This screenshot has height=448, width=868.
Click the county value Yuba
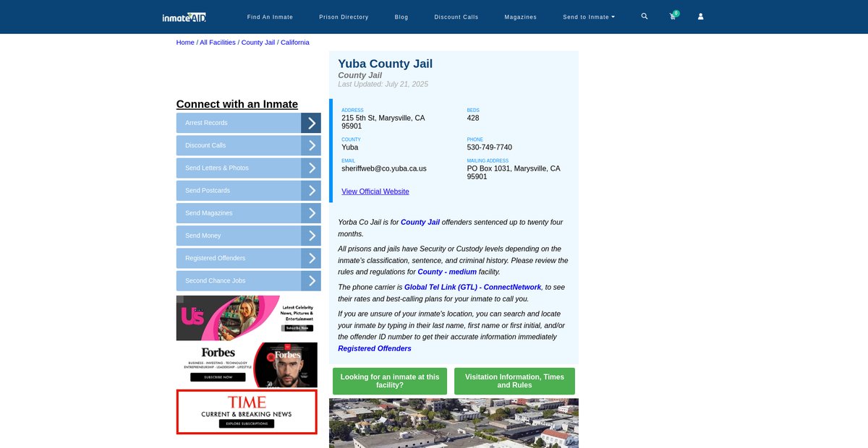click(350, 147)
